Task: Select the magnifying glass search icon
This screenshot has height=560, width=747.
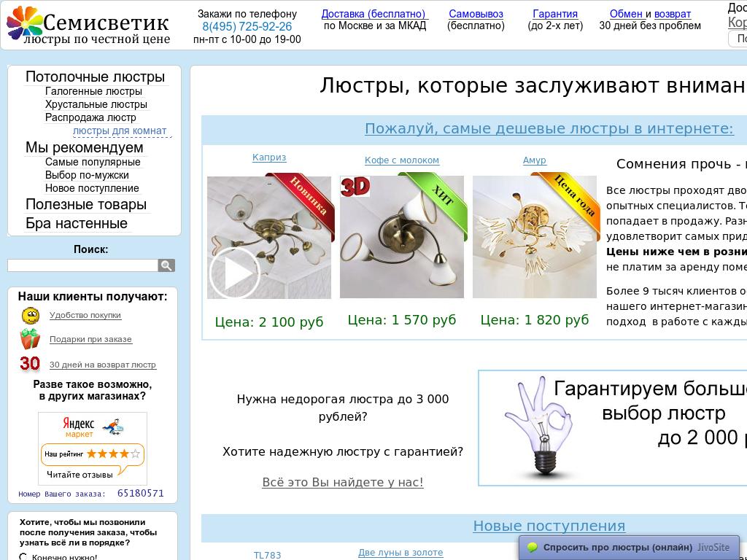Action: tap(168, 265)
